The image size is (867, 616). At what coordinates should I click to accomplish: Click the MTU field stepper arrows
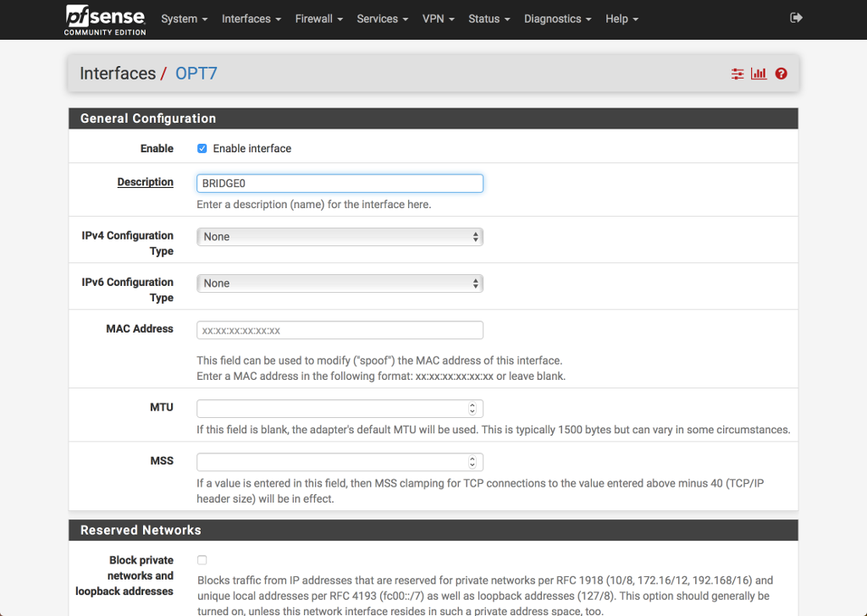pos(472,409)
